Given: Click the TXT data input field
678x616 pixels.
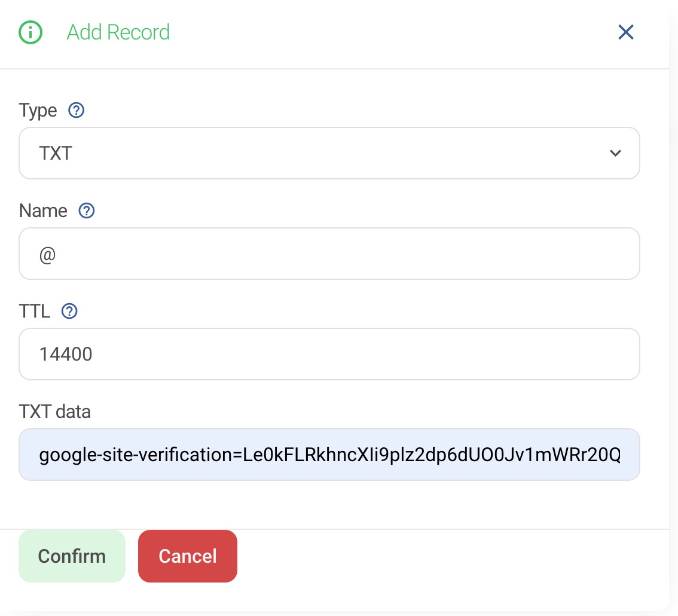Looking at the screenshot, I should [x=329, y=455].
